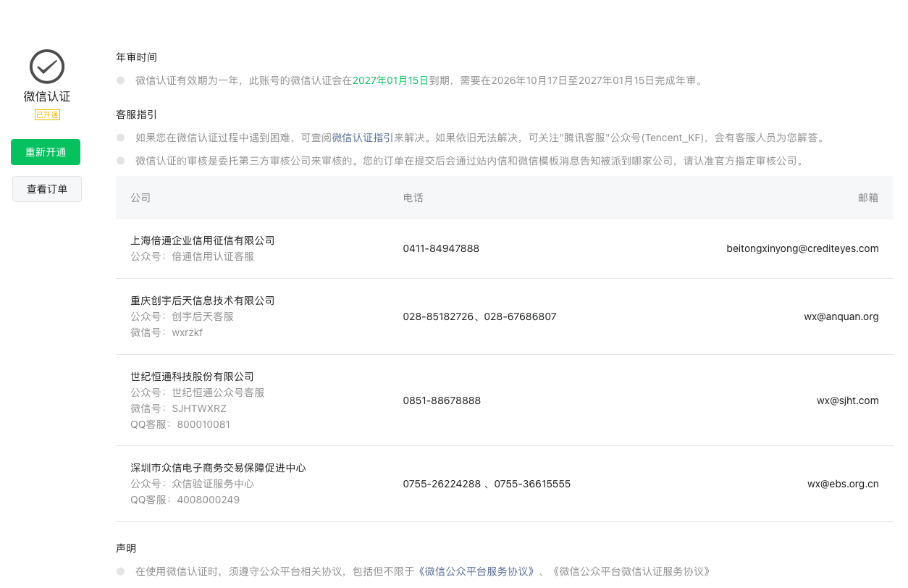Viewport: 908px width, 588px height.
Task: Click the green 重新开通 button
Action: 46,152
